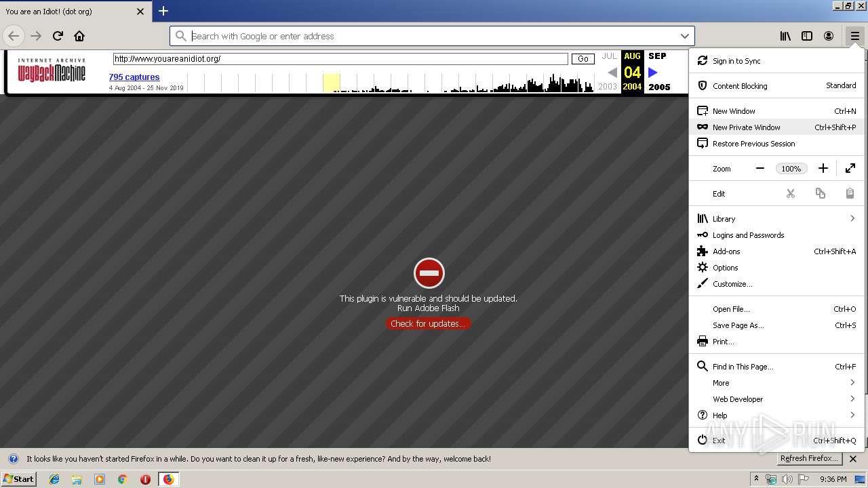Choose Print... from menu

tap(776, 342)
